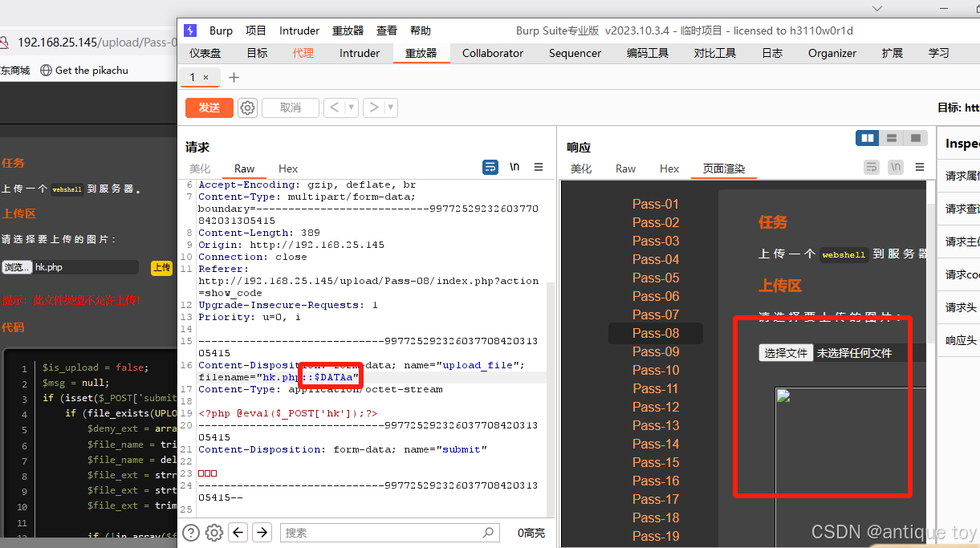Switch to the 代理 tab

coord(303,53)
